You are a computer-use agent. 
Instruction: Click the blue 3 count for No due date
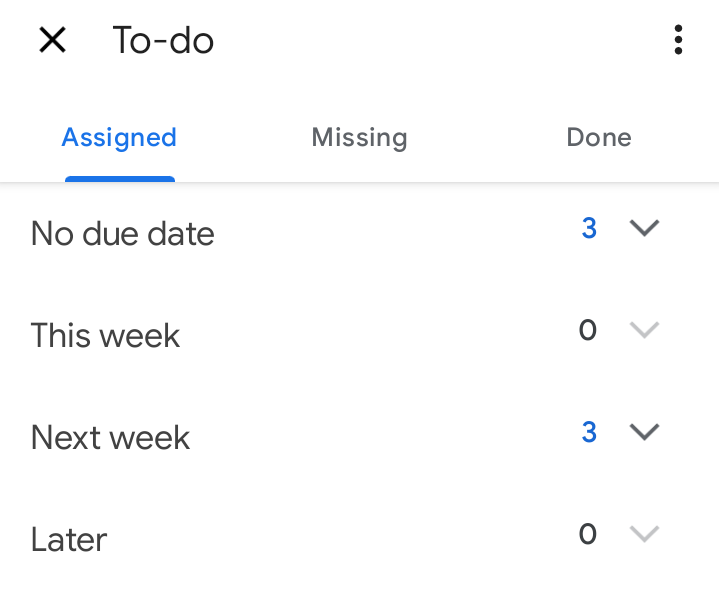[589, 228]
